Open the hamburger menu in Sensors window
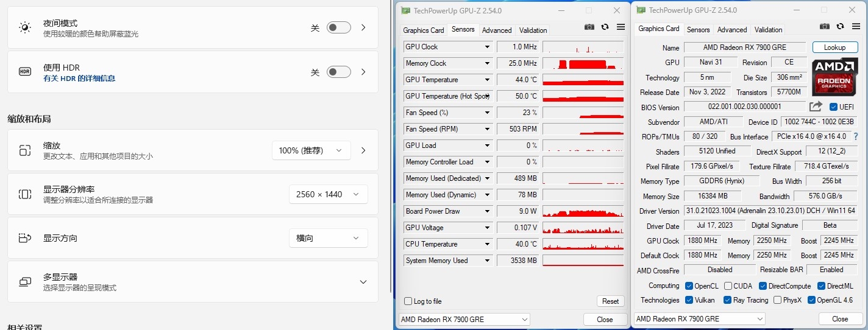This screenshot has height=330, width=868. coord(621,27)
